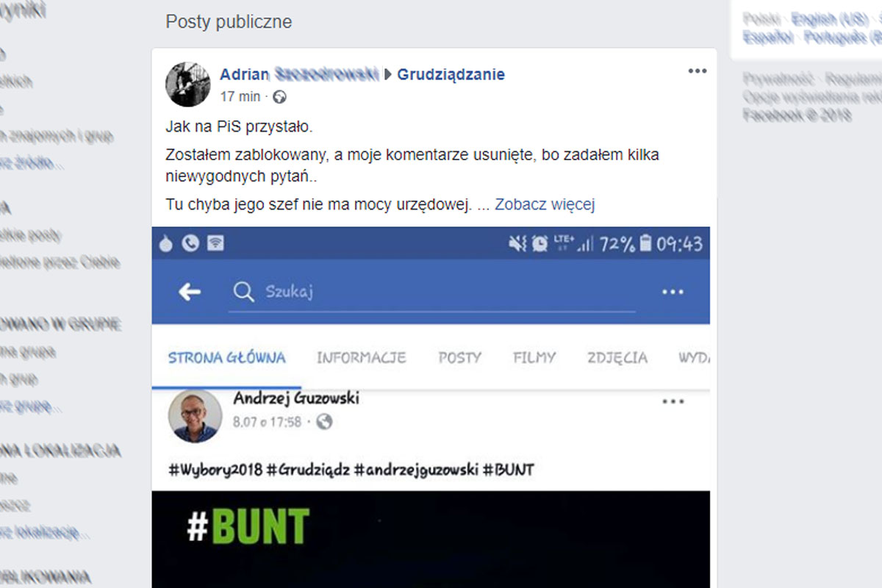Go to the ZDJĘCIA tab
Screen dimensions: 882x588
pos(617,358)
